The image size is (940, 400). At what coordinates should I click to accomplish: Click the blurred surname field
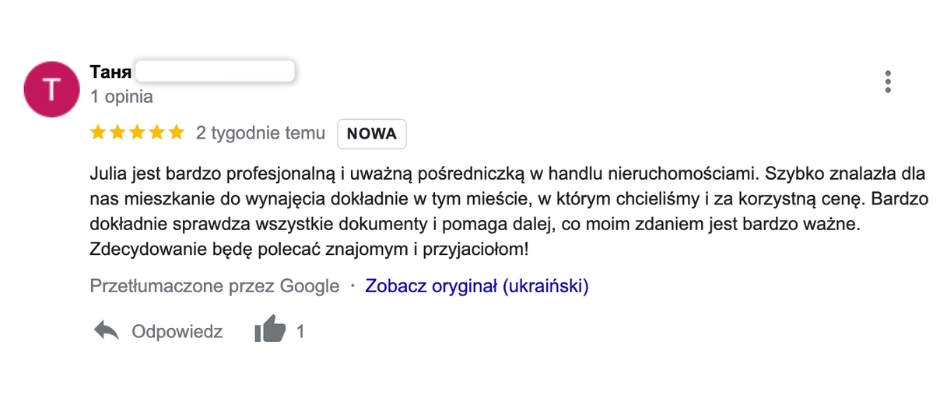(215, 71)
